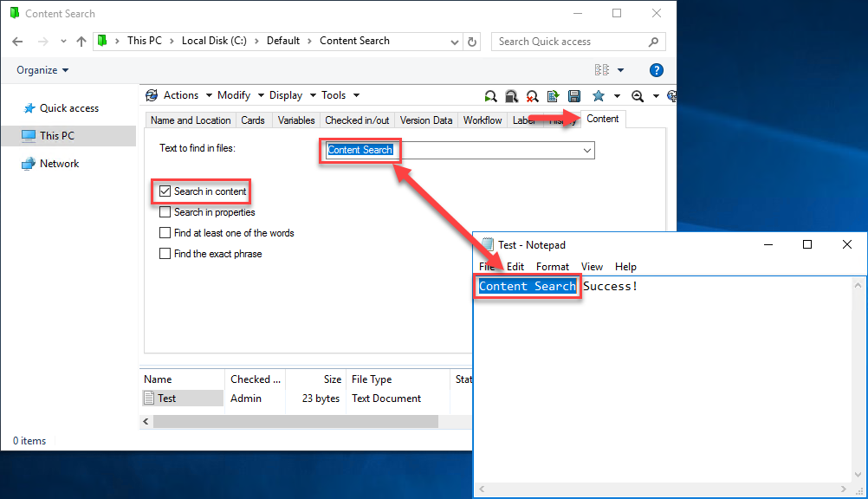
Task: Switch to the Cards tab
Action: [x=253, y=120]
